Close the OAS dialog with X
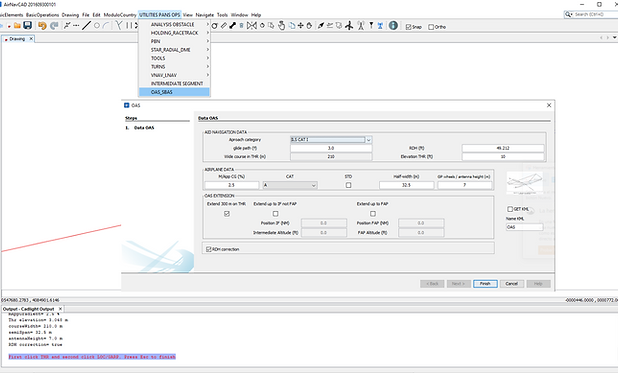Viewport: 618px width, 373px height. pos(549,105)
